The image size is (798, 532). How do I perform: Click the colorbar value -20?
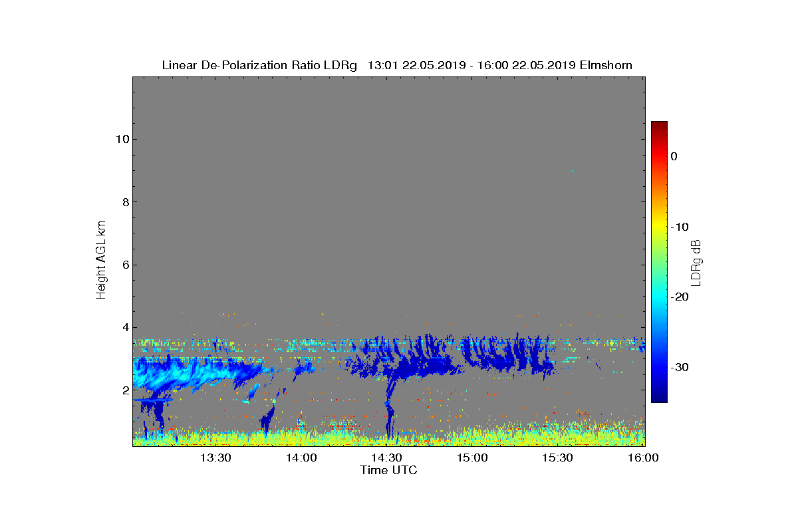pos(680,297)
